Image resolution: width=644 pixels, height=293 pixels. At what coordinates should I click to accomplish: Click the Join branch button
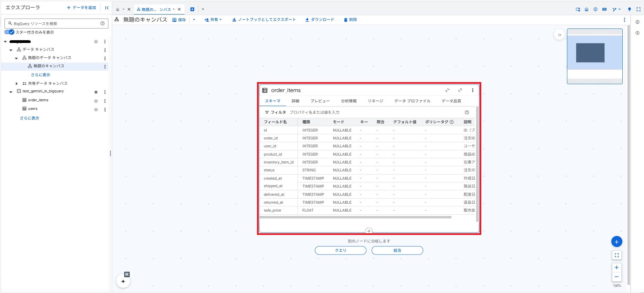(x=397, y=250)
